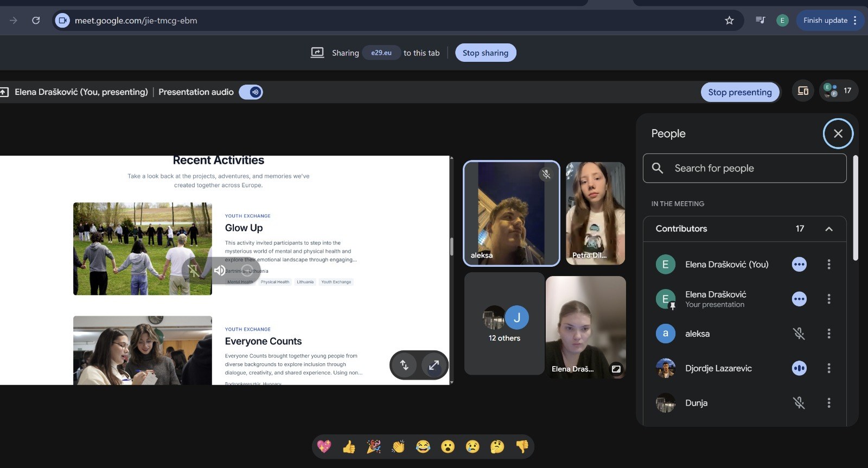Click audio indicator for Djordje Lazarevic

799,368
